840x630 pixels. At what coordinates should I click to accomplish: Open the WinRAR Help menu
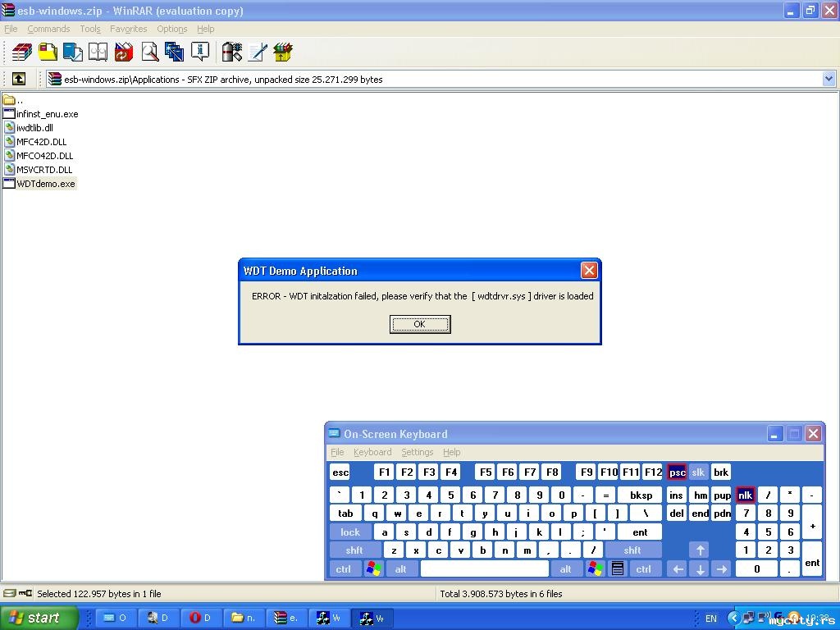pyautogui.click(x=206, y=29)
